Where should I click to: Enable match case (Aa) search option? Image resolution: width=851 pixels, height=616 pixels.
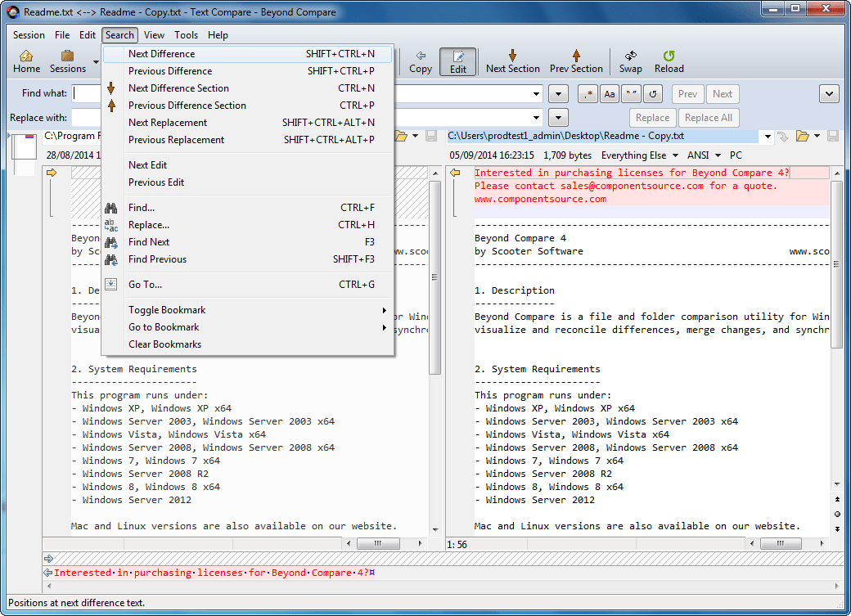coord(610,94)
